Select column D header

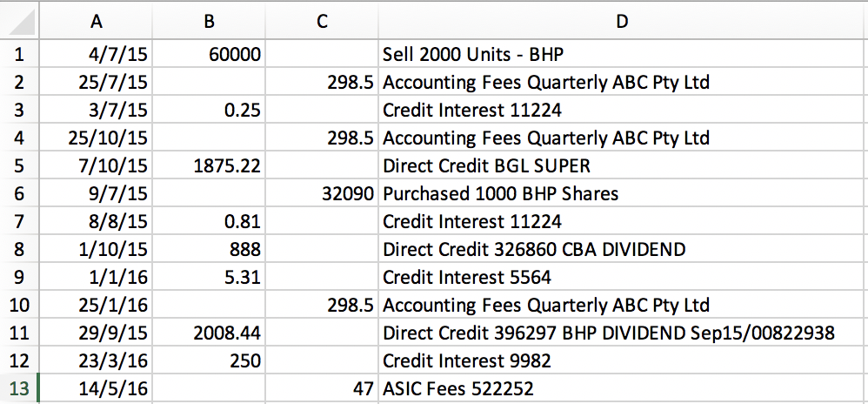pos(622,22)
